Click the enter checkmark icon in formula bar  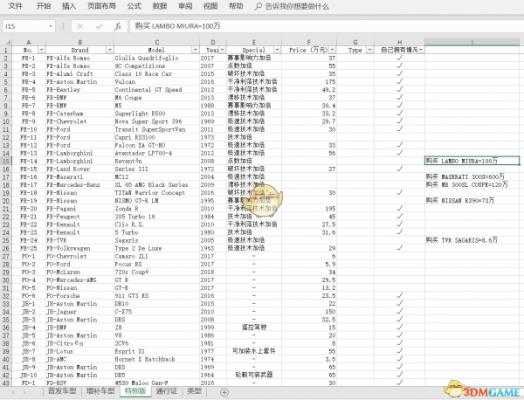click(x=99, y=26)
